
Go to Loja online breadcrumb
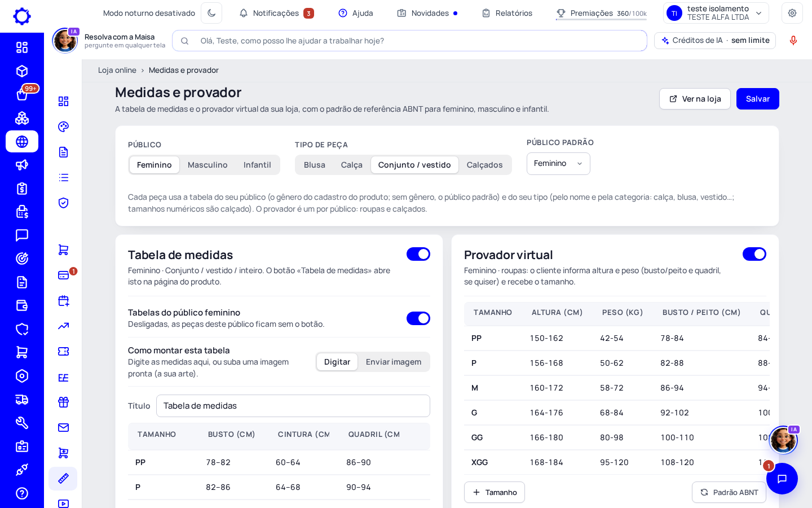[x=117, y=70]
